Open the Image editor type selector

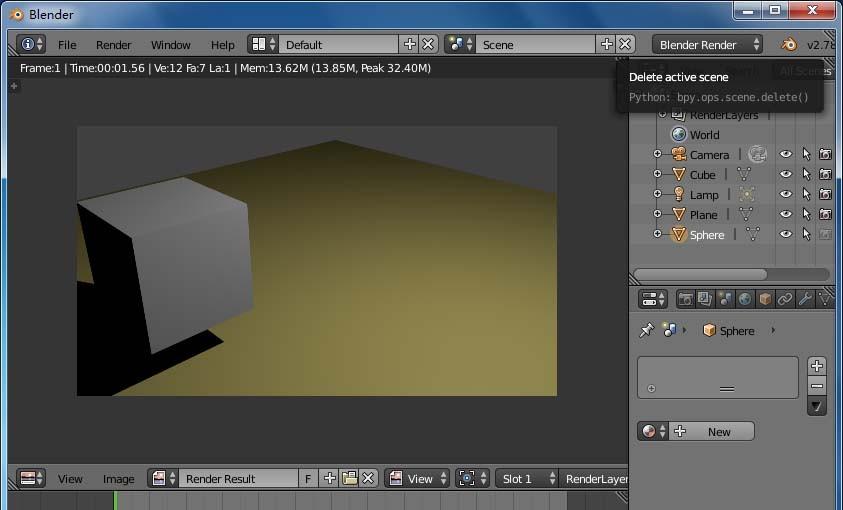[x=31, y=478]
